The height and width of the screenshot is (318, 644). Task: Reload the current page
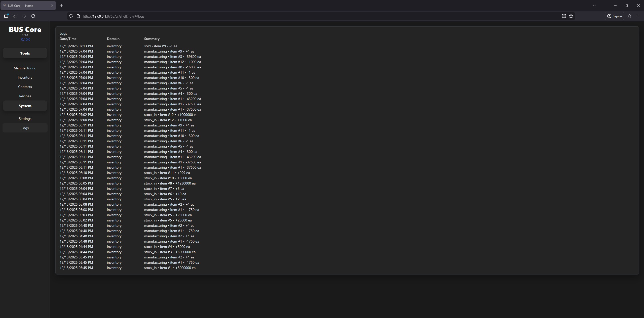(33, 16)
